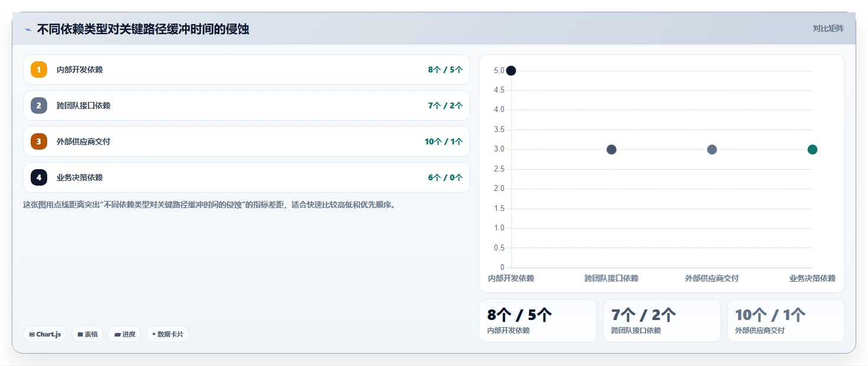This screenshot has height=366, width=868.
Task: Open the 跨团队接口依赖 stat card
Action: [x=661, y=321]
